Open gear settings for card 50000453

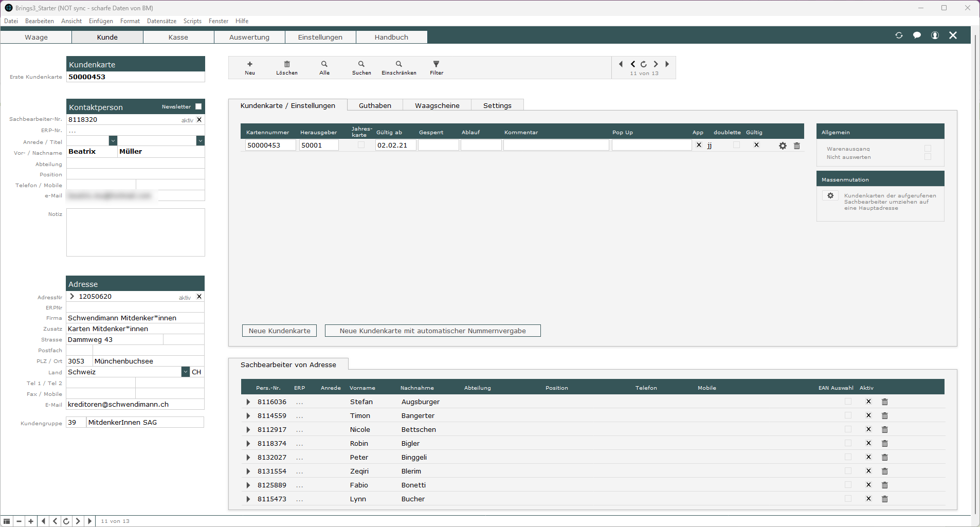tap(783, 146)
